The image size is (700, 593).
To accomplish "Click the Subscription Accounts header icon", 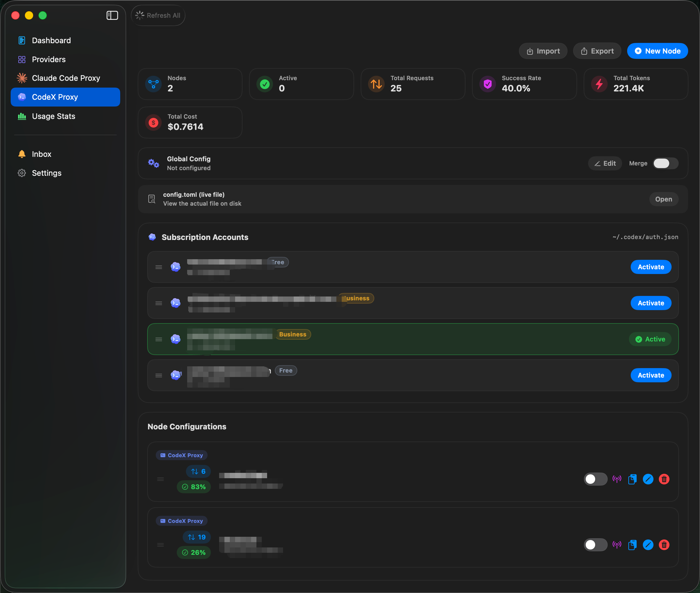I will [x=152, y=237].
